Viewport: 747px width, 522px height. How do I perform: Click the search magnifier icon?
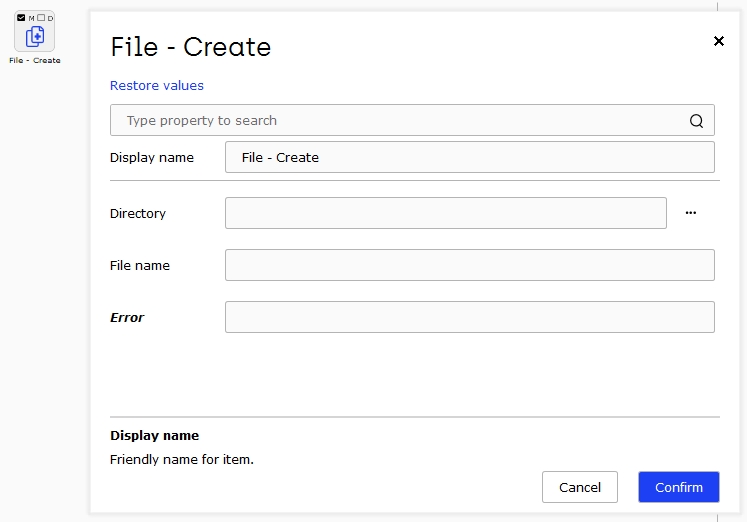tap(696, 120)
